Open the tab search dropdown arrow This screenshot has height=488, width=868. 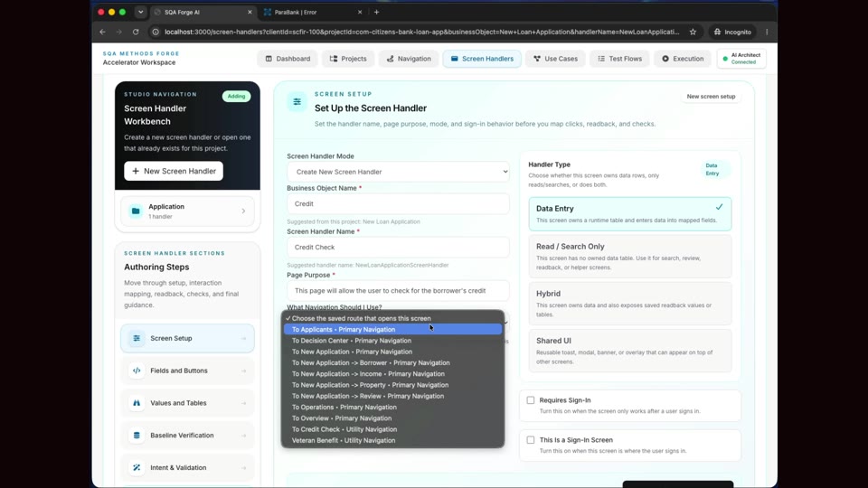pos(141,12)
